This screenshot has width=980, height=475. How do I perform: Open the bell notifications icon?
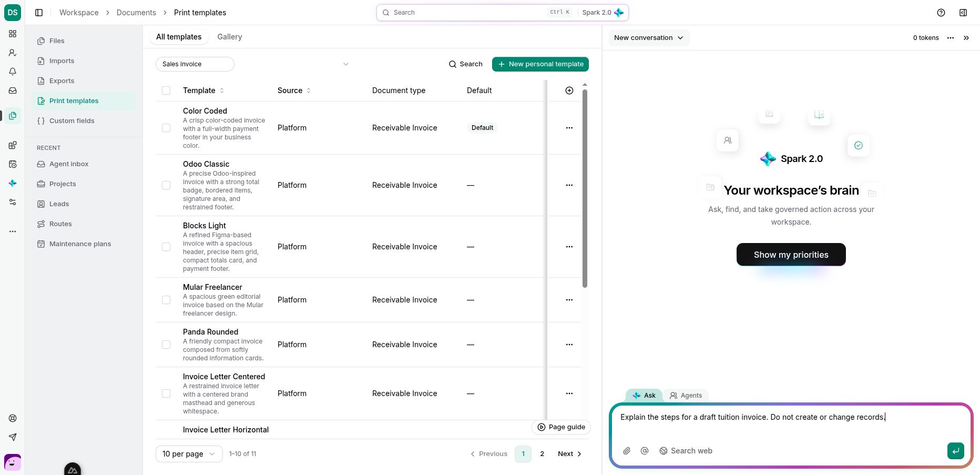click(x=13, y=72)
